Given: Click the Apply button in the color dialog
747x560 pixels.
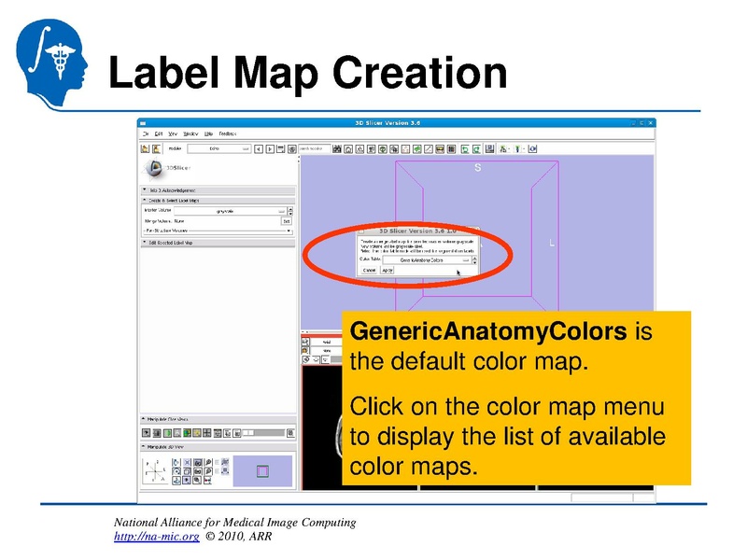Looking at the screenshot, I should pyautogui.click(x=387, y=269).
